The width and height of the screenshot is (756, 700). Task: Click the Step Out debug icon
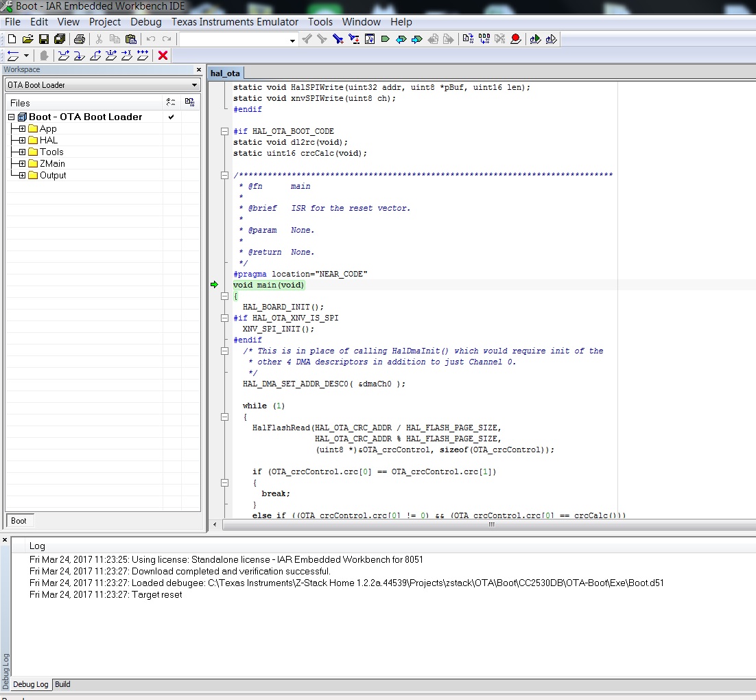[x=95, y=56]
